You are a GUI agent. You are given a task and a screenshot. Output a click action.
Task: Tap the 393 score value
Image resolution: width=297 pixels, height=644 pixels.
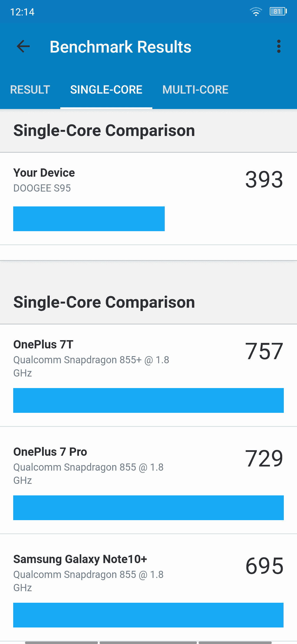(x=264, y=179)
